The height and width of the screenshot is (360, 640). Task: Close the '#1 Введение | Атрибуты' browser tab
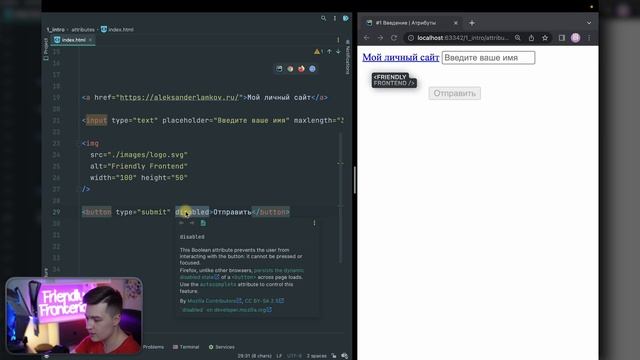coord(456,23)
